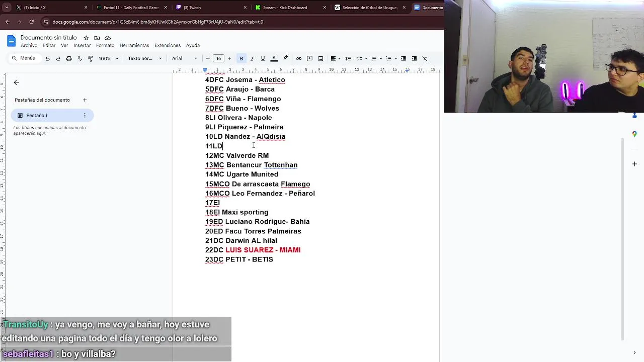Toggle Bold formatting button
This screenshot has height=362, width=644.
pos(242,59)
